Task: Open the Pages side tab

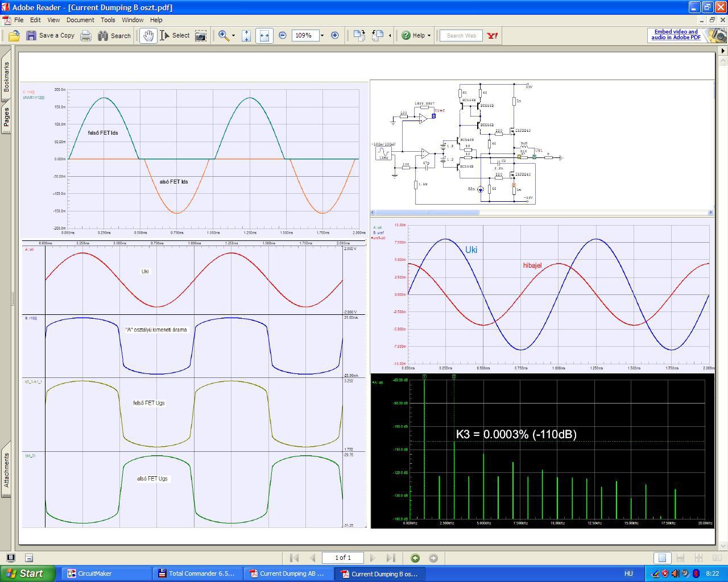Action: [x=6, y=118]
